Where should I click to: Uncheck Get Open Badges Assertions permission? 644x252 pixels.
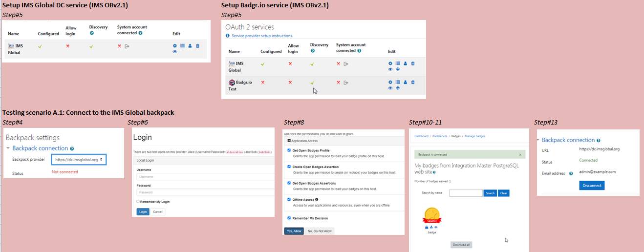pyautogui.click(x=289, y=183)
